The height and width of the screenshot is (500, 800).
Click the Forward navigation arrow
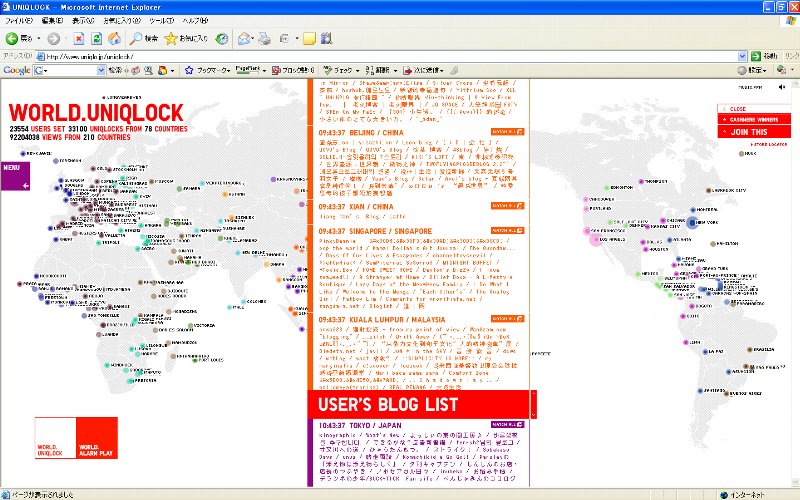click(54, 38)
